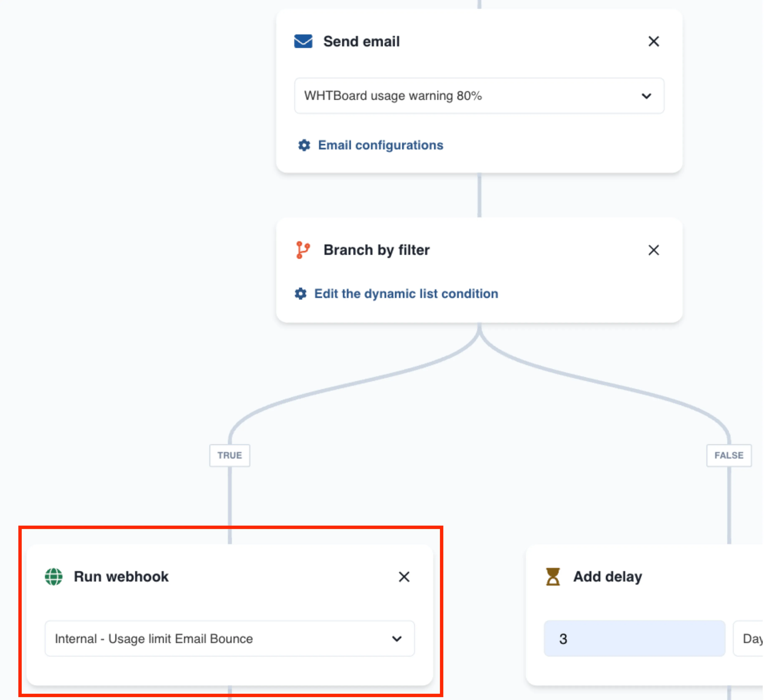Click gear icon beside Email configurations
Screen dimensions: 764x700
coord(304,146)
